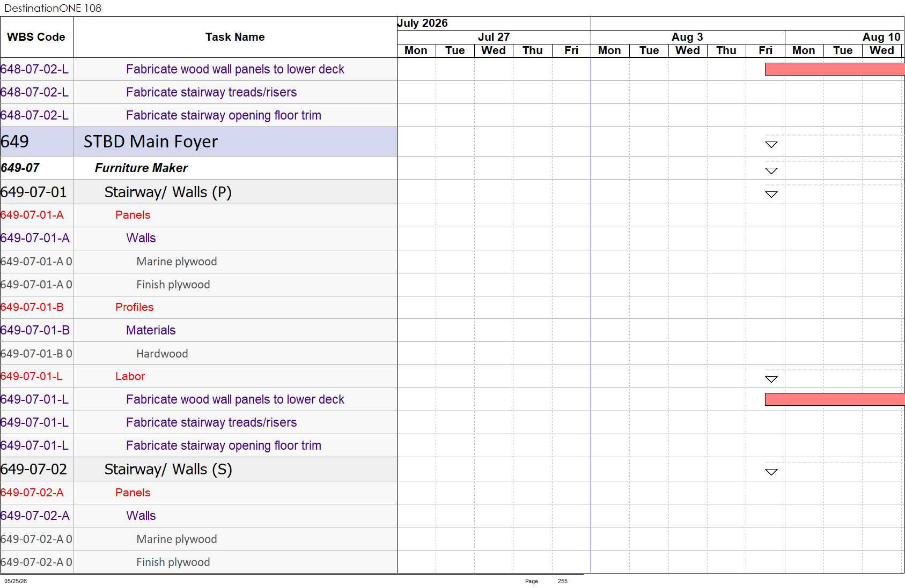The image size is (905, 588).
Task: Click the Aug 3 week header
Action: [688, 37]
